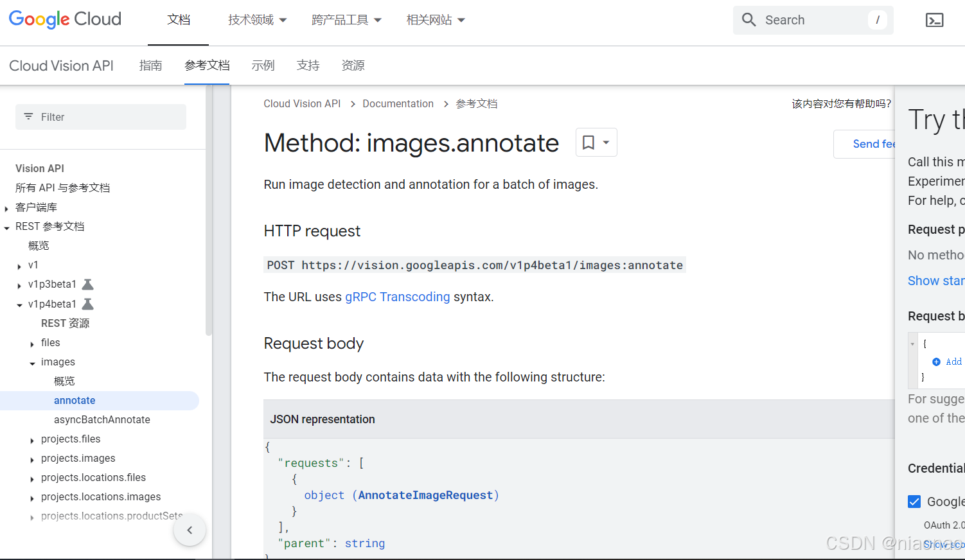Follow the gRPC Transcoding link
The height and width of the screenshot is (560, 965).
(x=397, y=297)
